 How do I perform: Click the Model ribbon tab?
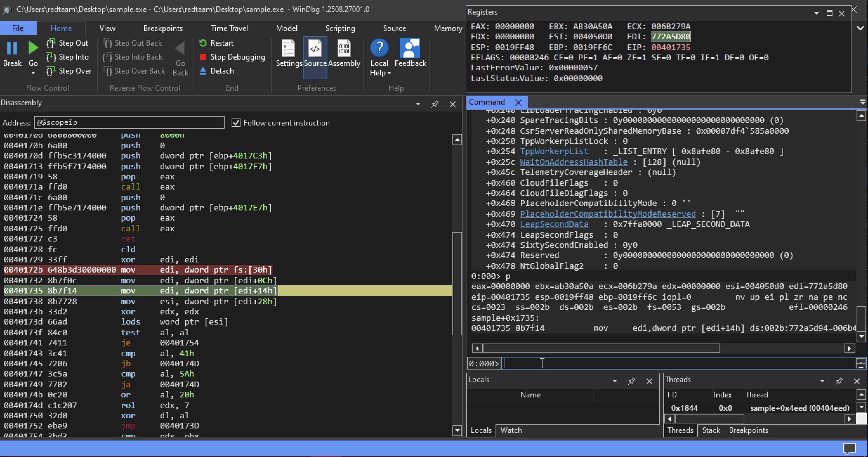(286, 28)
